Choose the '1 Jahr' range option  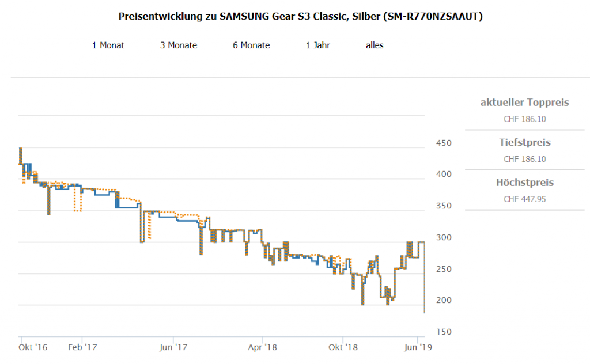coord(317,45)
